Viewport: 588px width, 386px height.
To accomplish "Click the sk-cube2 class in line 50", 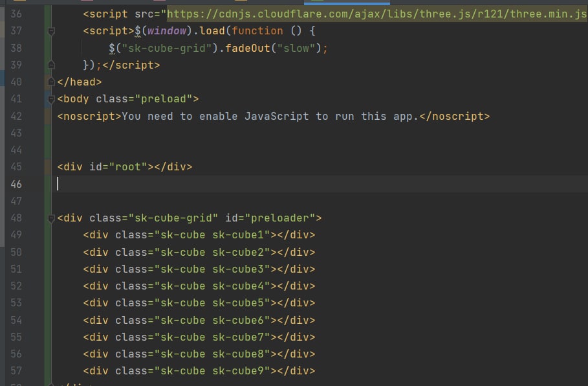I will click(238, 252).
